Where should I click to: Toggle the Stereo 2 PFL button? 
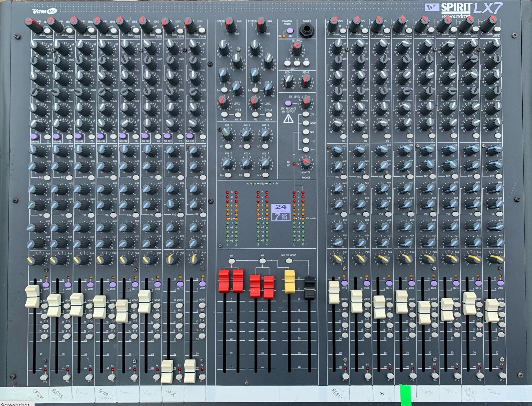pyautogui.click(x=255, y=115)
